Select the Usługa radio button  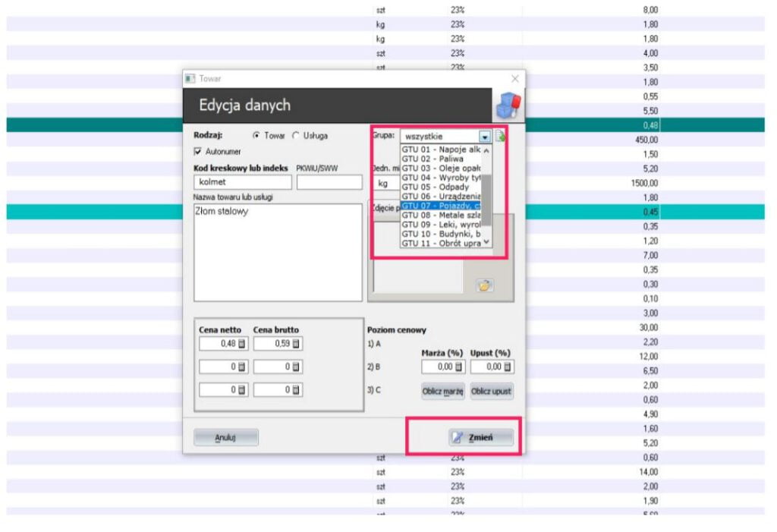click(x=296, y=136)
